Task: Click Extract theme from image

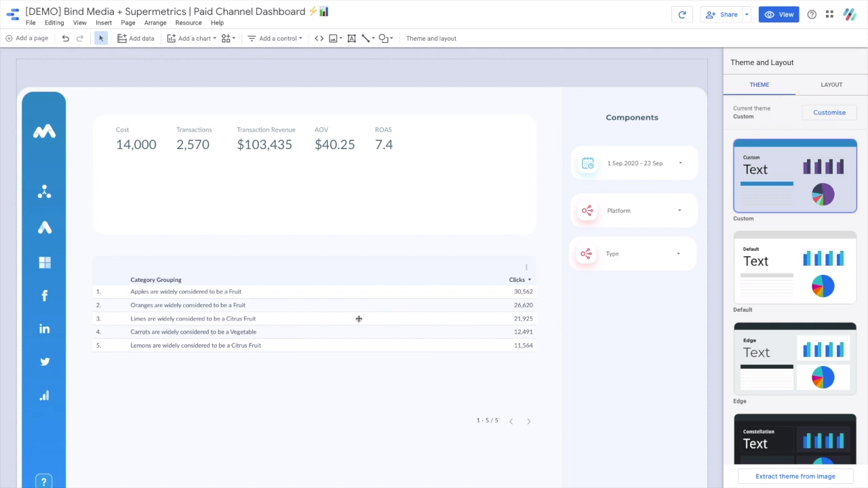Action: tap(795, 476)
